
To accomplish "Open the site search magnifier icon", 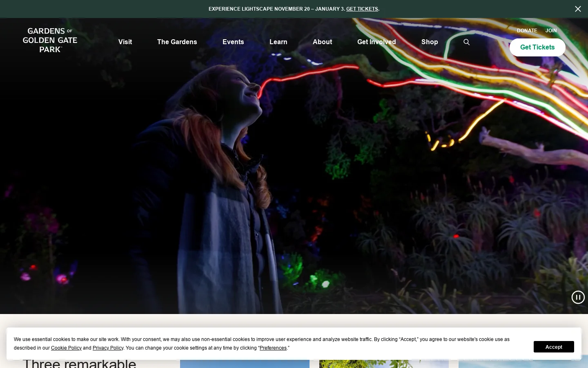I will tap(466, 42).
